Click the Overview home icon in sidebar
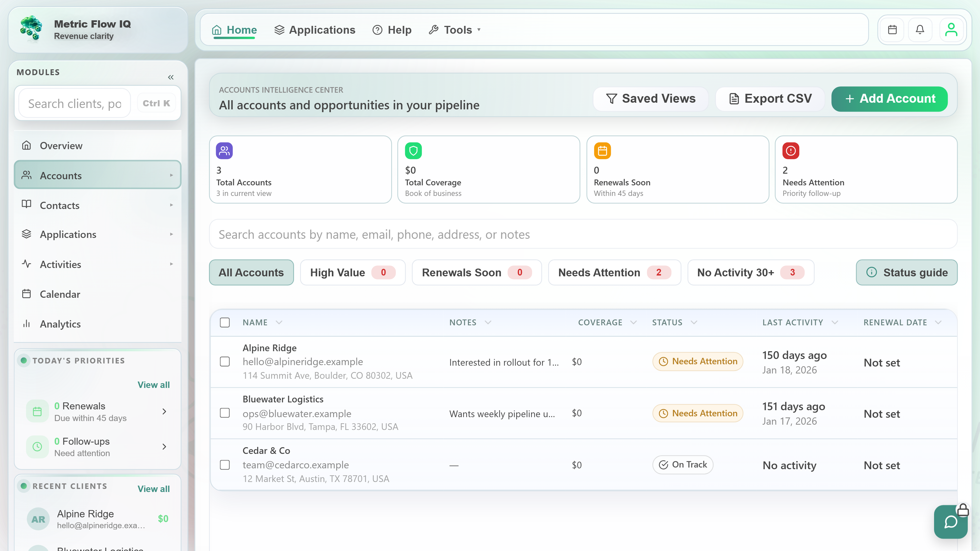The height and width of the screenshot is (551, 980). click(26, 145)
